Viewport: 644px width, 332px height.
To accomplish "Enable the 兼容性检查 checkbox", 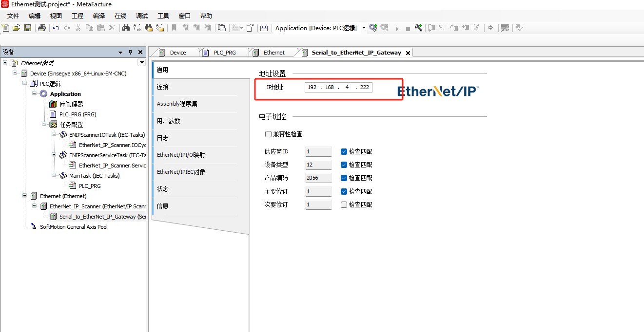I will (x=268, y=134).
